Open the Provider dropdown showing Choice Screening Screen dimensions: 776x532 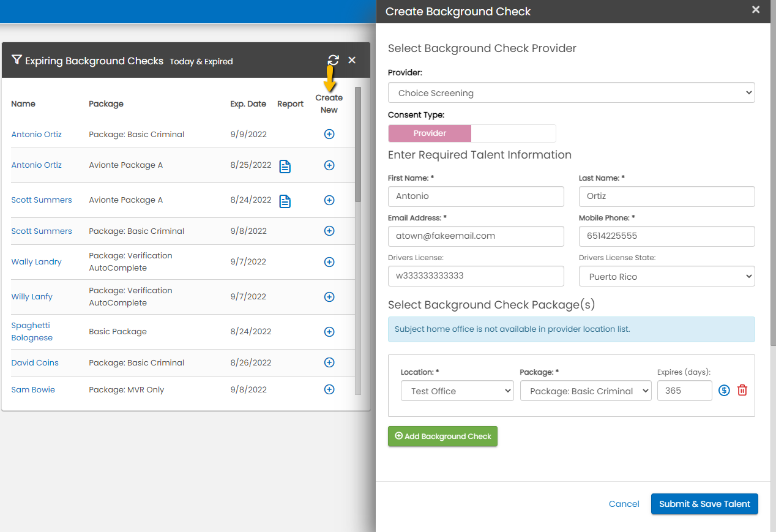click(571, 93)
